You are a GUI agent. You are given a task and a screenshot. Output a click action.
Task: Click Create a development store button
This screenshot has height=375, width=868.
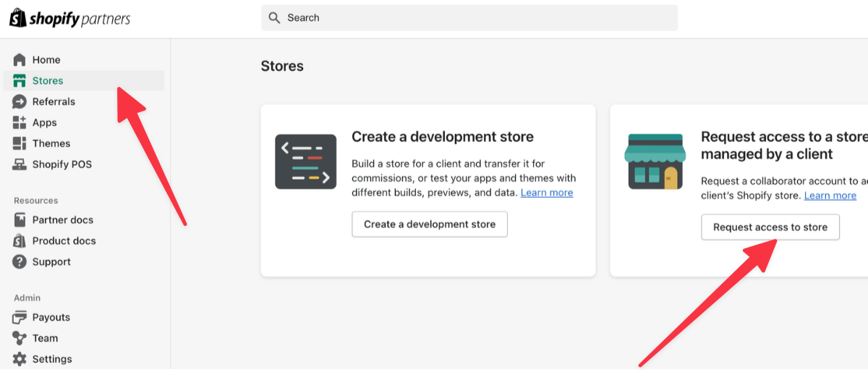pos(430,224)
